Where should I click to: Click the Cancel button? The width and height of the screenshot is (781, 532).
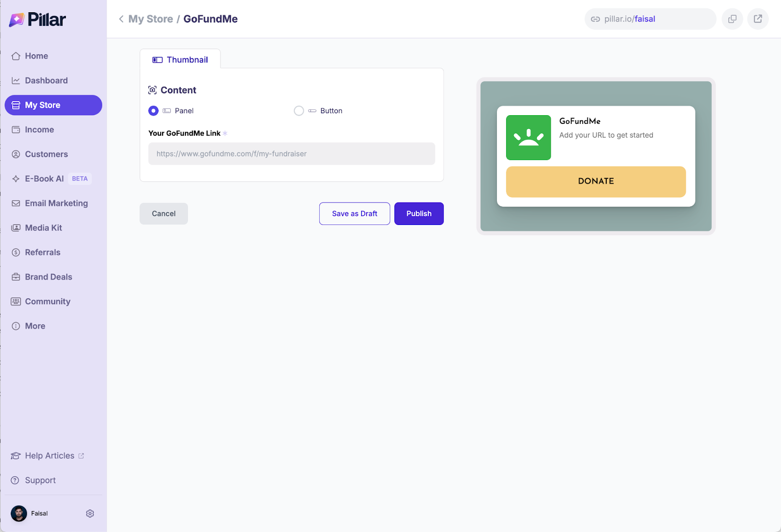click(164, 214)
